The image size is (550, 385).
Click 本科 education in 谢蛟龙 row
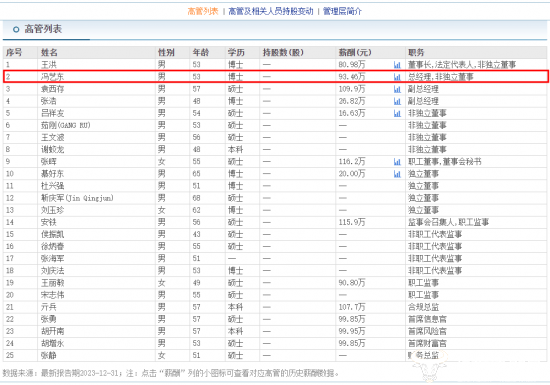pyautogui.click(x=235, y=150)
